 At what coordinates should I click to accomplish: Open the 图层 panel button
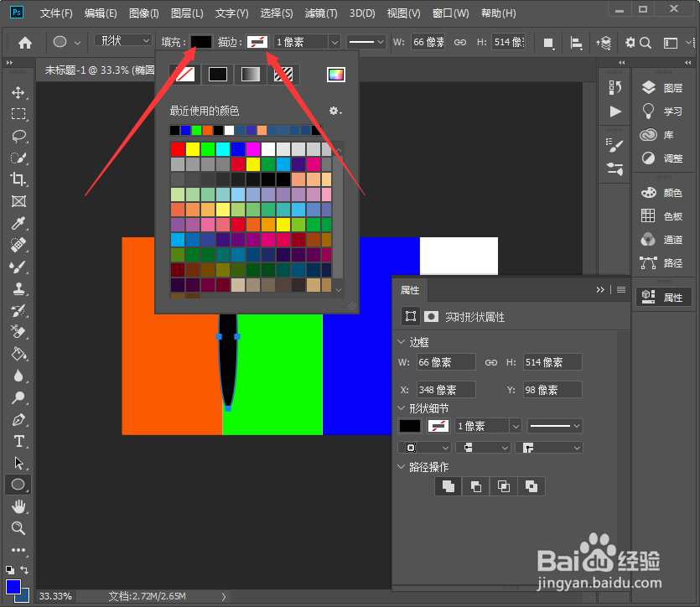pos(663,88)
